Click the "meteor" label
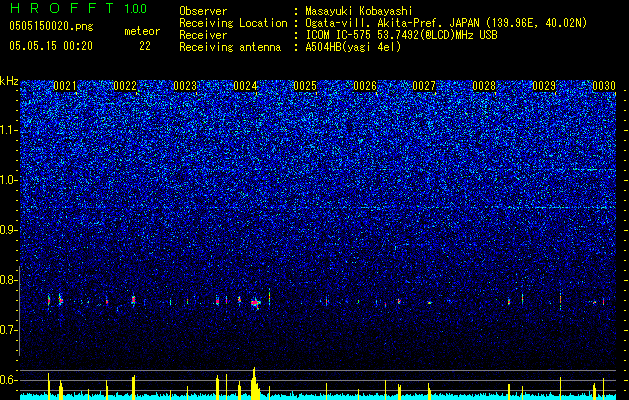This screenshot has width=629, height=400. [x=142, y=31]
